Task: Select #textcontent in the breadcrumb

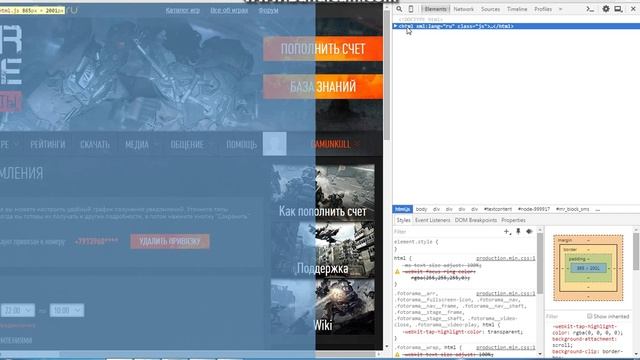Action: click(x=498, y=209)
